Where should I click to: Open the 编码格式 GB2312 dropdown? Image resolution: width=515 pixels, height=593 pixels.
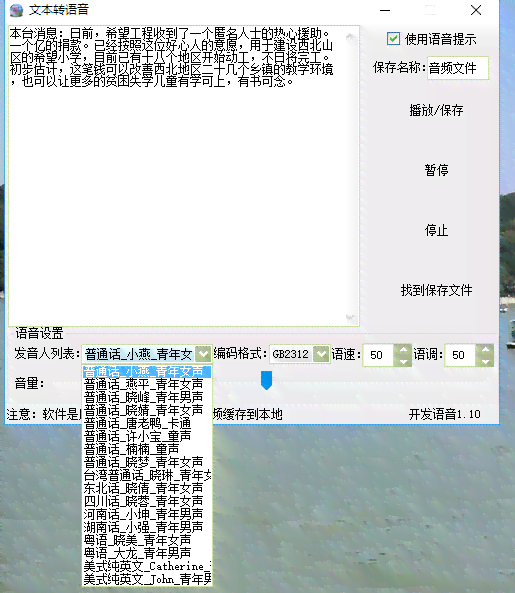click(x=321, y=354)
